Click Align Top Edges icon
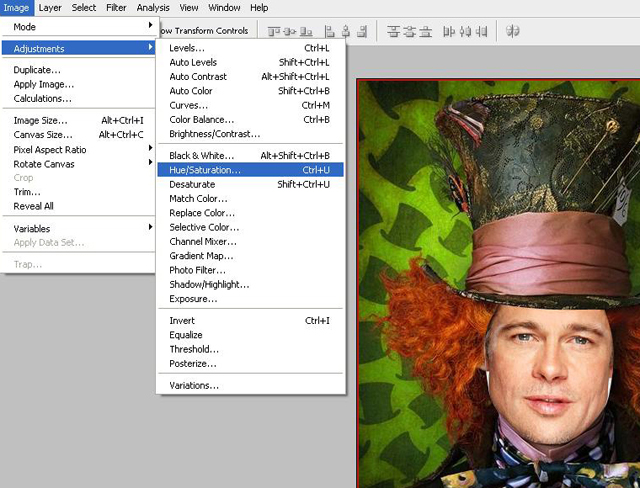This screenshot has width=640, height=488. 274,31
